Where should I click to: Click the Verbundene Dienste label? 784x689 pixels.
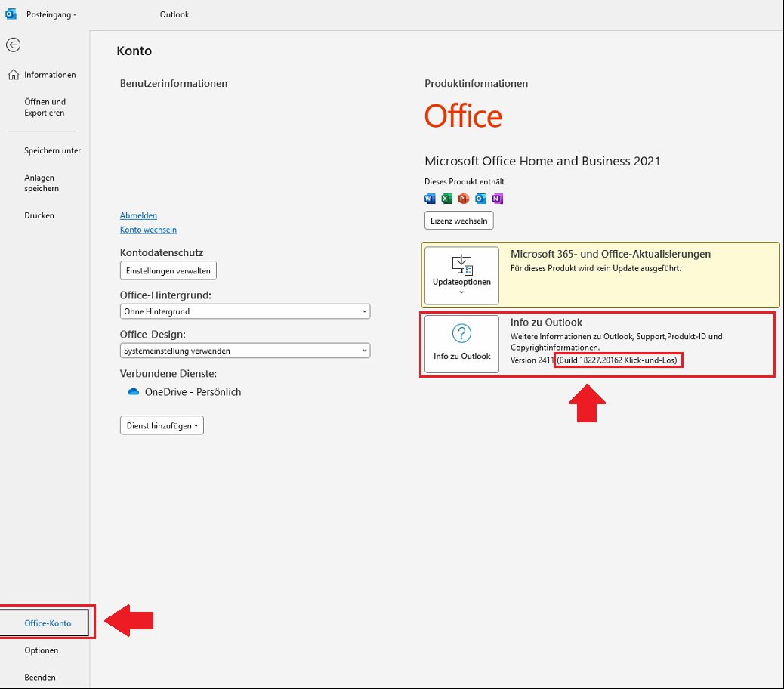click(168, 373)
